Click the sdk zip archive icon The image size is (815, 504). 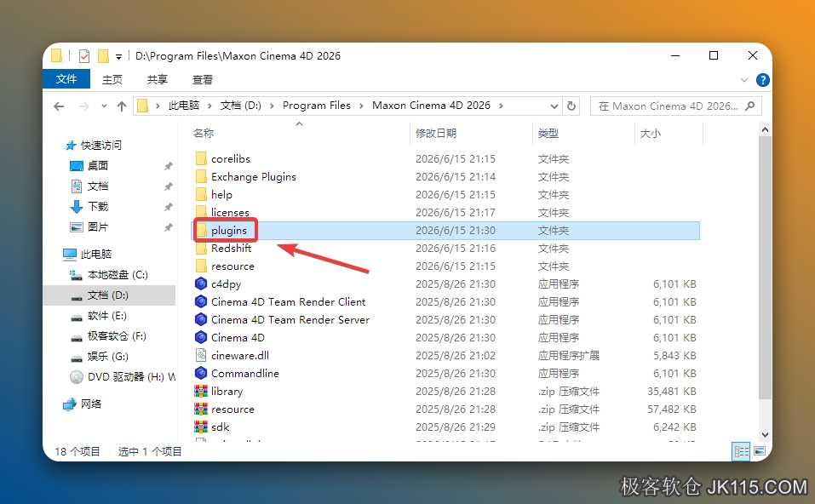click(x=201, y=427)
